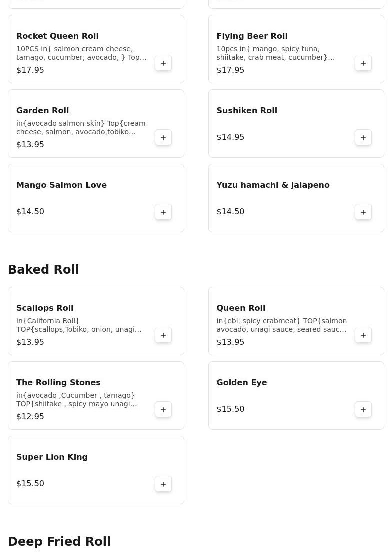The height and width of the screenshot is (556, 392).
Task: Add Flying Beer Roll using its plus icon
Action: 363,63
